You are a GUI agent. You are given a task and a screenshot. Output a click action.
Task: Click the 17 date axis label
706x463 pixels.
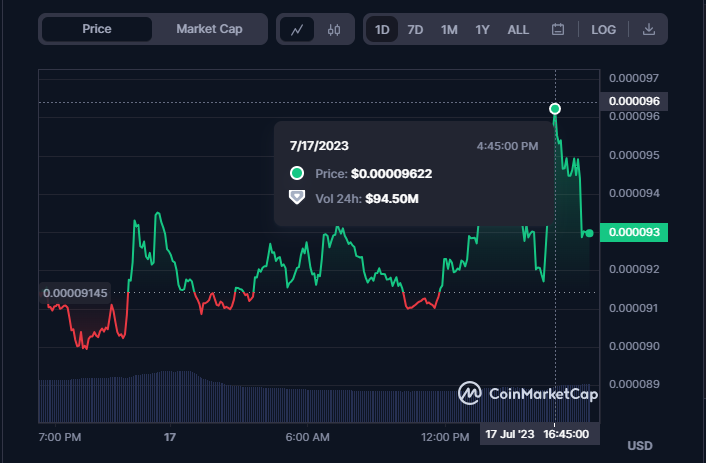coord(170,437)
